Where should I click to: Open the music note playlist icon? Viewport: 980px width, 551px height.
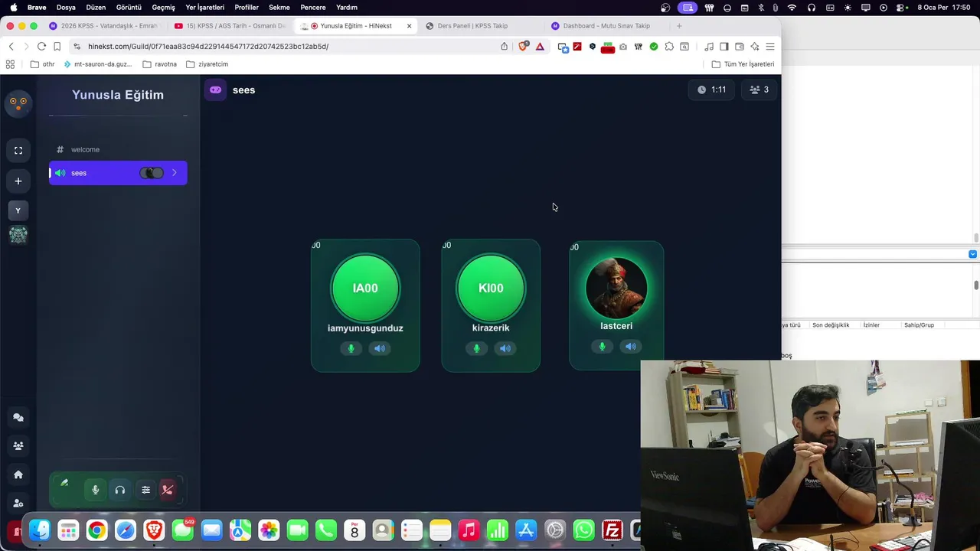click(709, 47)
